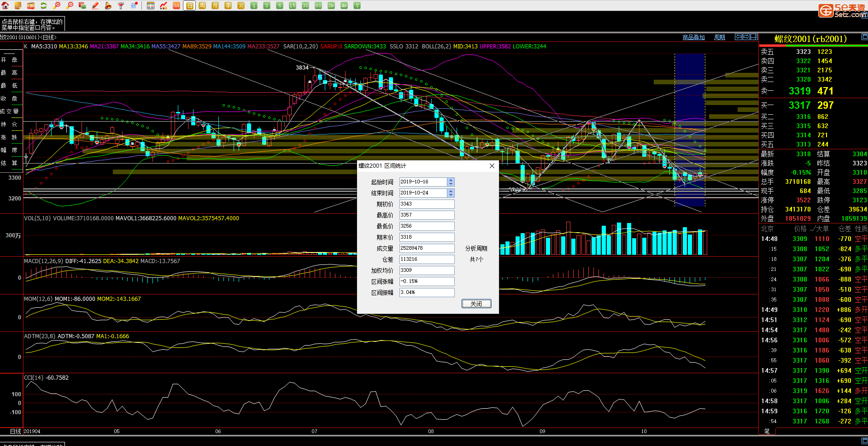Open the price alert bell icon

(x=108, y=6)
